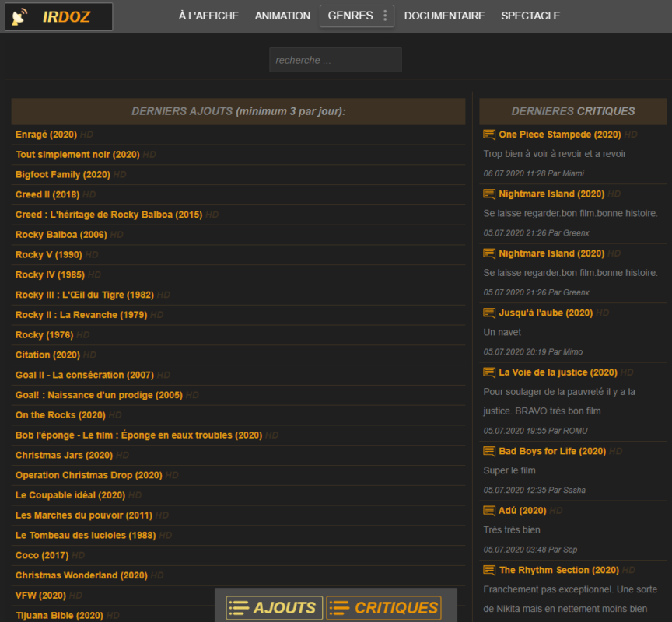Open La Voie de la justice title
Image resolution: width=672 pixels, height=622 pixels.
(558, 372)
